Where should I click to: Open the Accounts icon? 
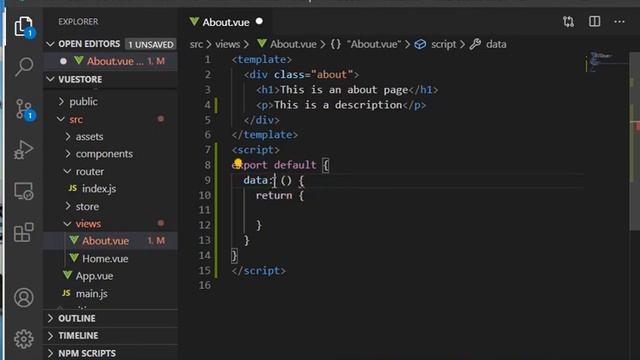[x=24, y=298]
